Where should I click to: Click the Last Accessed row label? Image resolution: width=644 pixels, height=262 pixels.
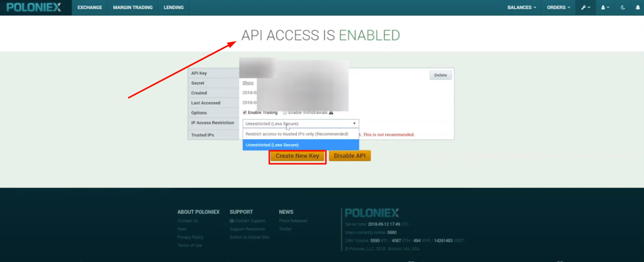[205, 103]
